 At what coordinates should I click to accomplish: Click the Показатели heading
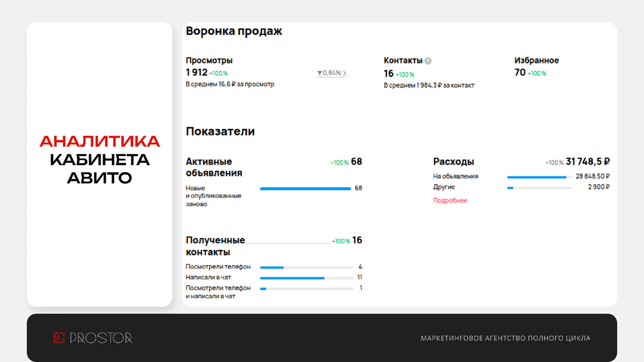click(x=220, y=131)
